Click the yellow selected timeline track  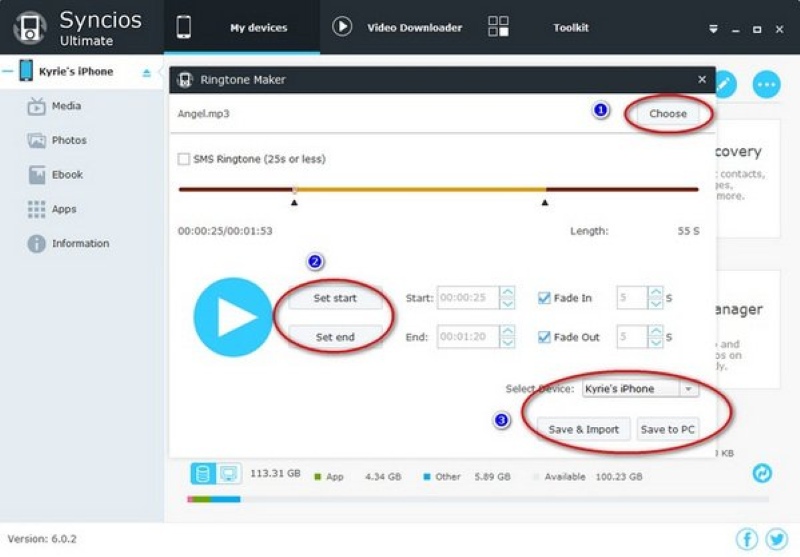[x=420, y=189]
